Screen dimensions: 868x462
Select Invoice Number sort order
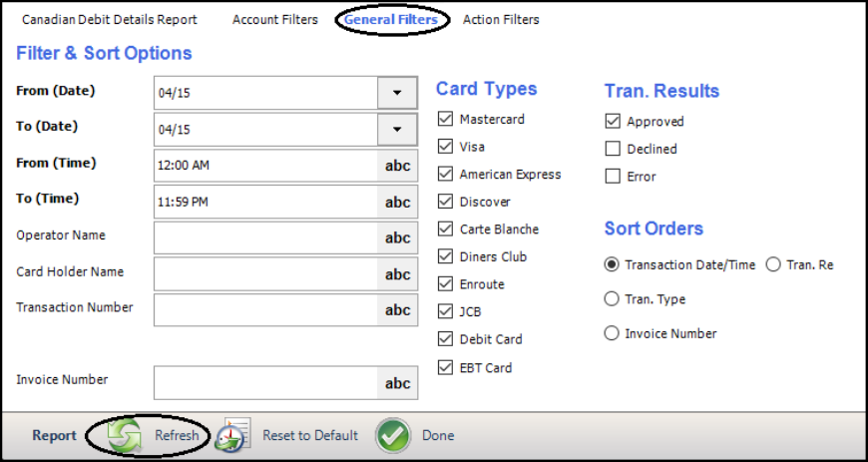tap(612, 333)
